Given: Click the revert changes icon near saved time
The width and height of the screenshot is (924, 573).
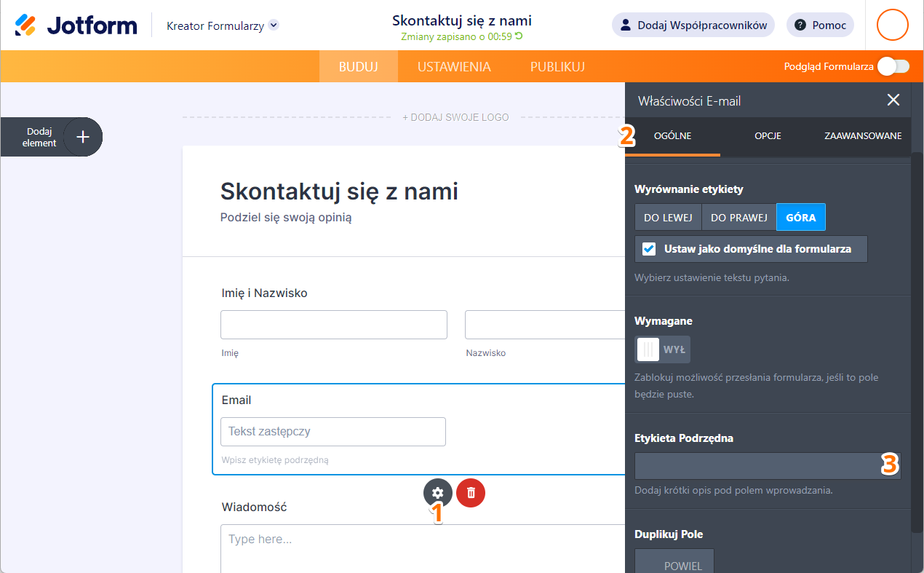Looking at the screenshot, I should [x=519, y=36].
